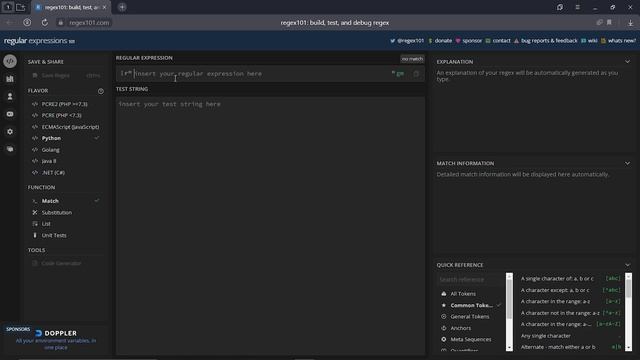Select 'Any single character' token
The height and width of the screenshot is (360, 640).
point(570,336)
